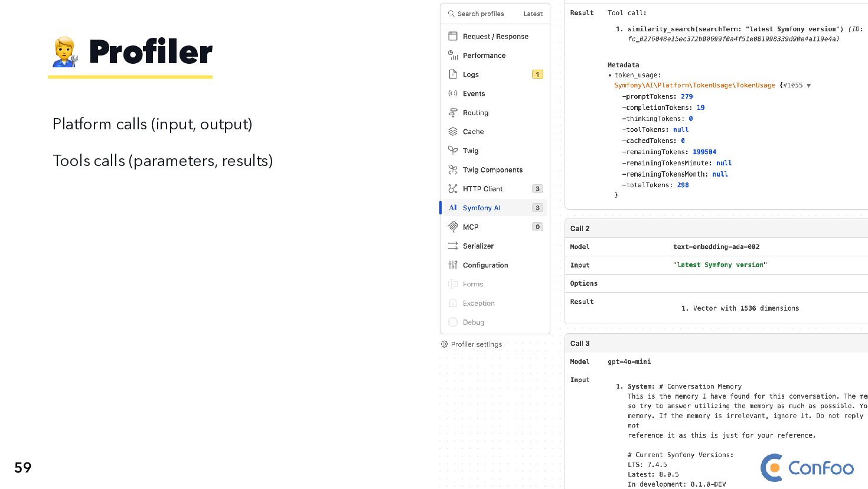
Task: Click the HTTP Client count badge 3
Action: click(537, 188)
